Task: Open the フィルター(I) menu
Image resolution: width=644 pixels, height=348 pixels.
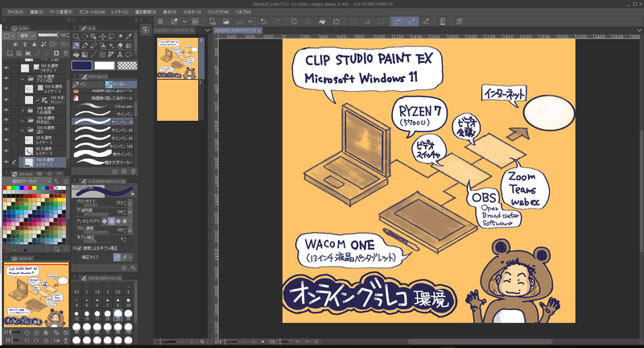Action: pyautogui.click(x=192, y=12)
